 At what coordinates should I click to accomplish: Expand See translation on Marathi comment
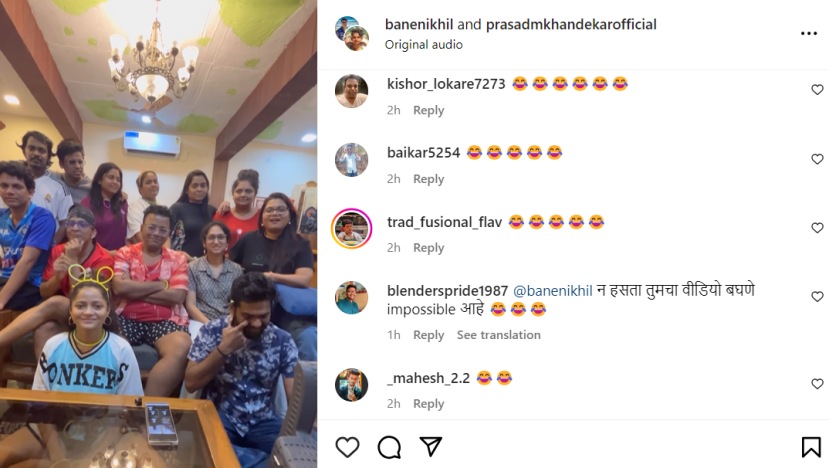tap(499, 335)
